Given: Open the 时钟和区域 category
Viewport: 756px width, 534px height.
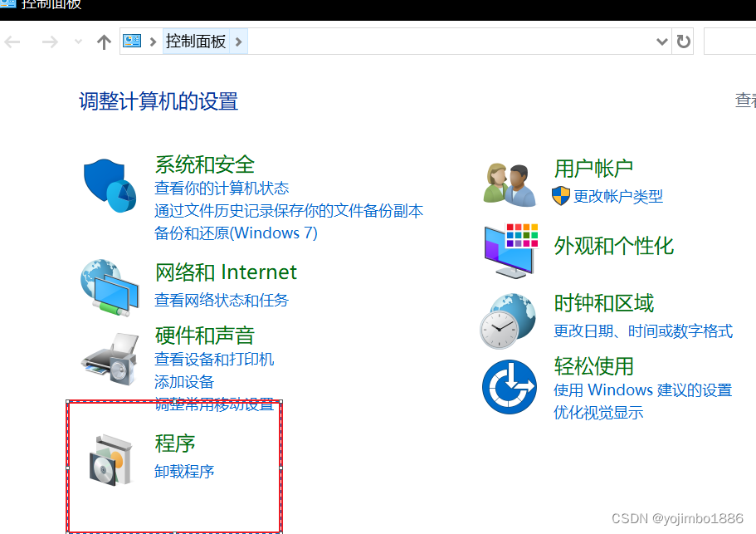Looking at the screenshot, I should click(603, 303).
